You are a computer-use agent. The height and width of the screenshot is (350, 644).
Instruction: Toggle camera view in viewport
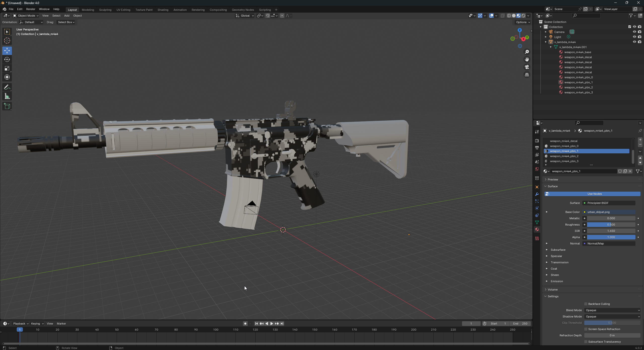(x=527, y=67)
